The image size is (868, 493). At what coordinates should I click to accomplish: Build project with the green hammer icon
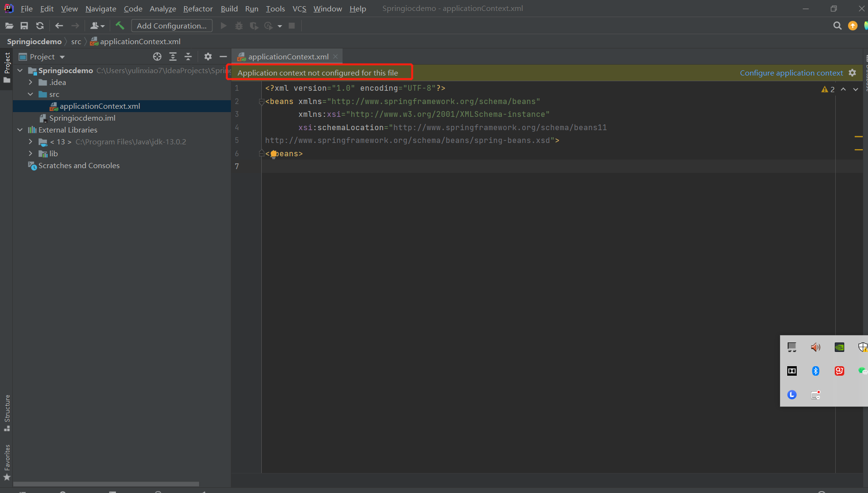[x=120, y=26]
